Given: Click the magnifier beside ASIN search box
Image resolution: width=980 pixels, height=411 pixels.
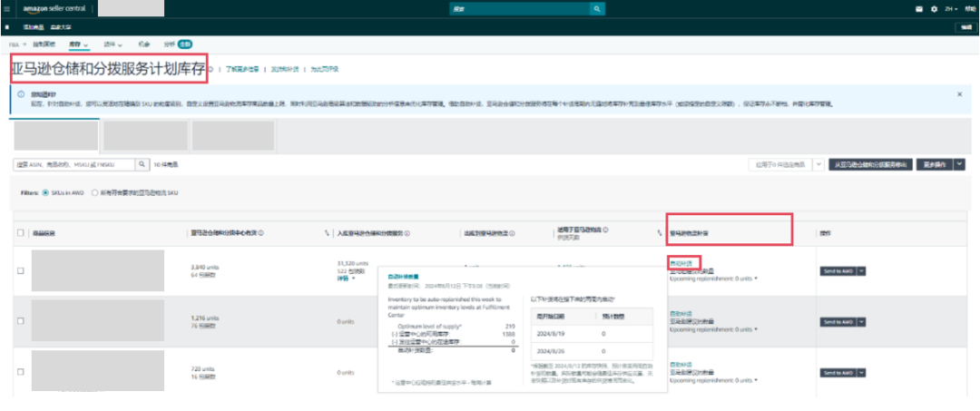Looking at the screenshot, I should (142, 164).
